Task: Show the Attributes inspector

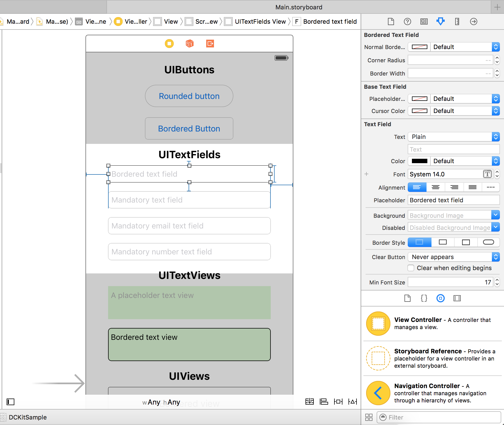Action: [x=441, y=21]
